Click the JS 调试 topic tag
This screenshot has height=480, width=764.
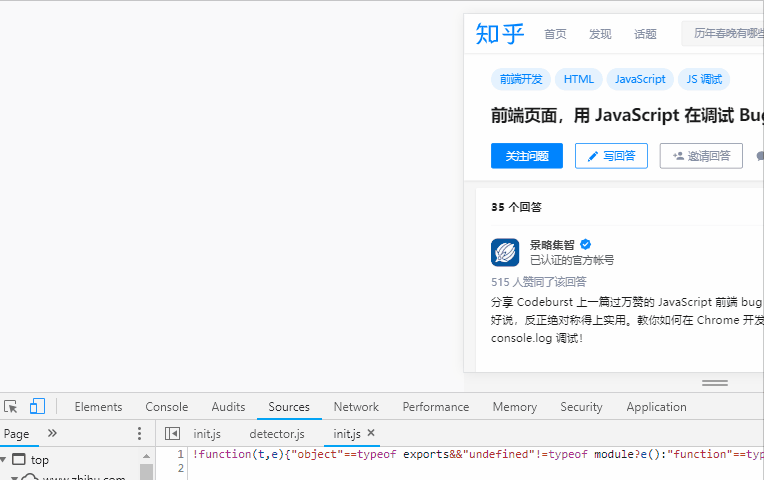pyautogui.click(x=704, y=79)
